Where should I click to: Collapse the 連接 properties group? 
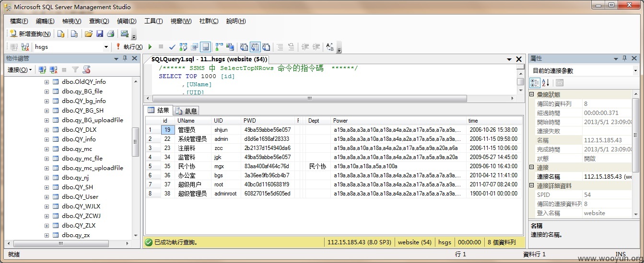coord(532,168)
